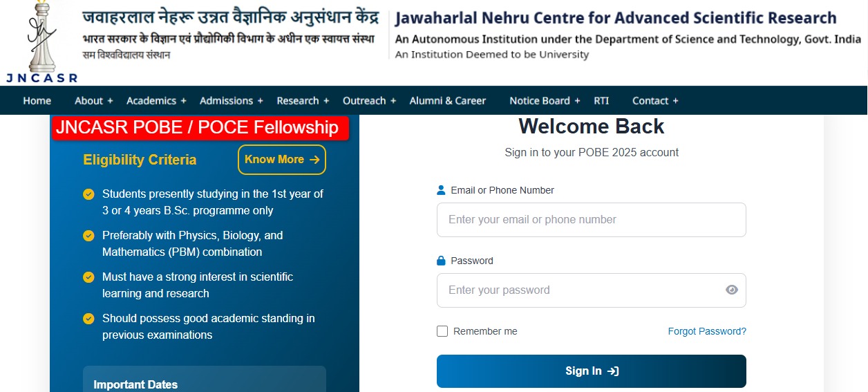The image size is (868, 392).
Task: Click the Forgot Password link
Action: [x=707, y=331]
